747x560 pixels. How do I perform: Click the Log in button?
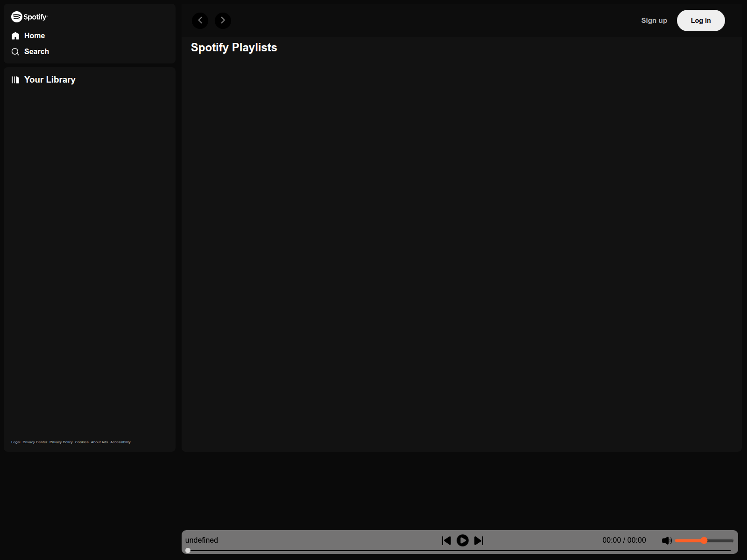pos(701,21)
